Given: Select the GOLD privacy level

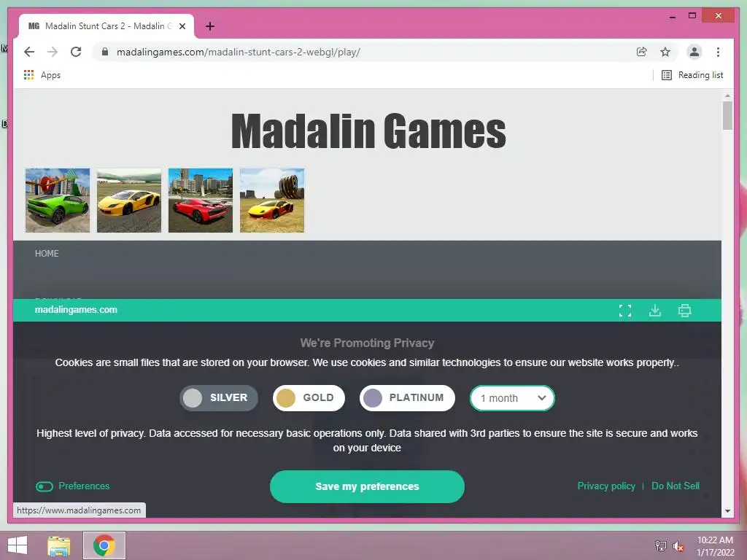Looking at the screenshot, I should pos(309,398).
